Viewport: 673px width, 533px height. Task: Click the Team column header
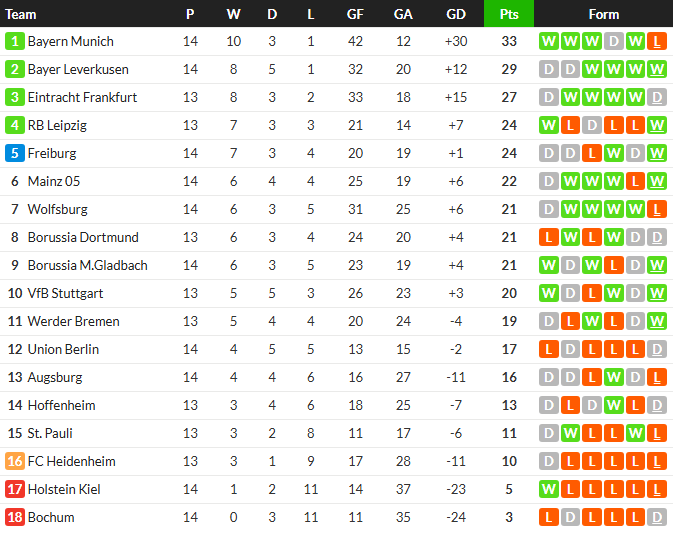pos(21,14)
